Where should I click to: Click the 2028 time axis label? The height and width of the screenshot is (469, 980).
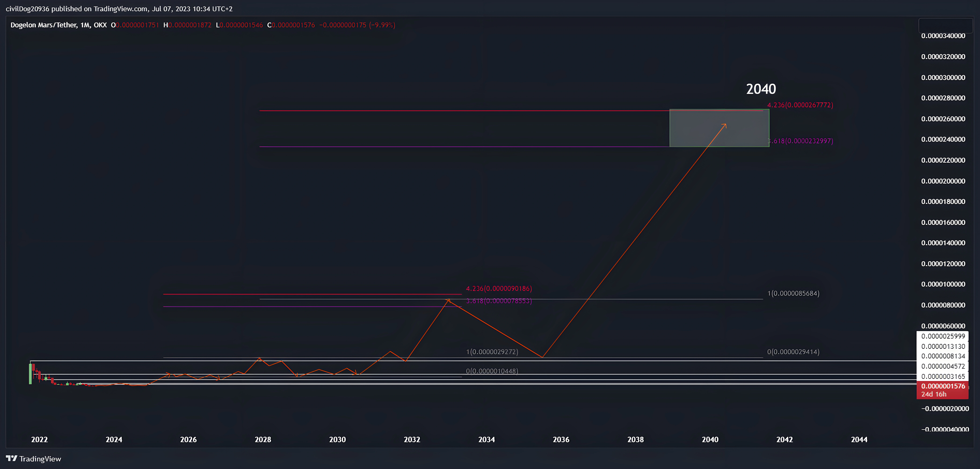click(263, 440)
